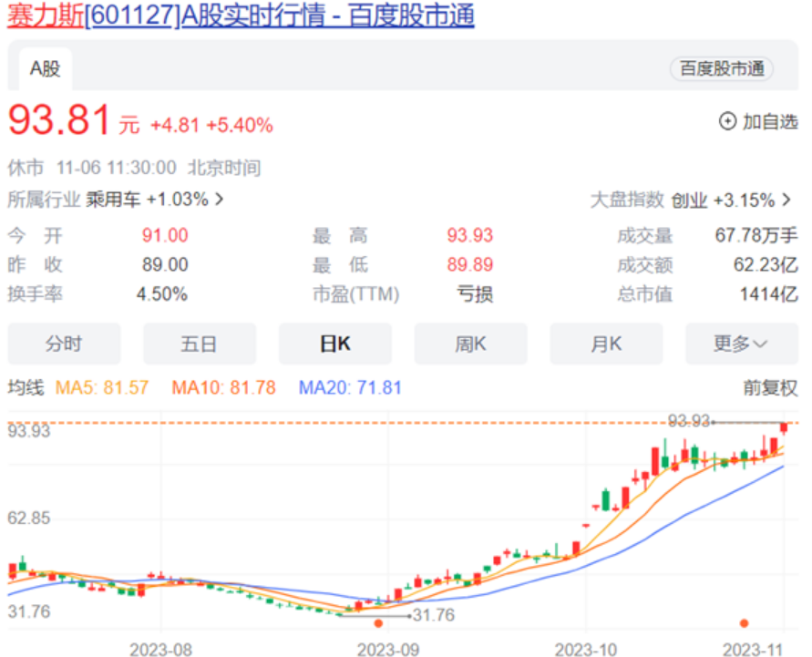Switch to the 周K chart tab
812x657 pixels.
[x=470, y=344]
